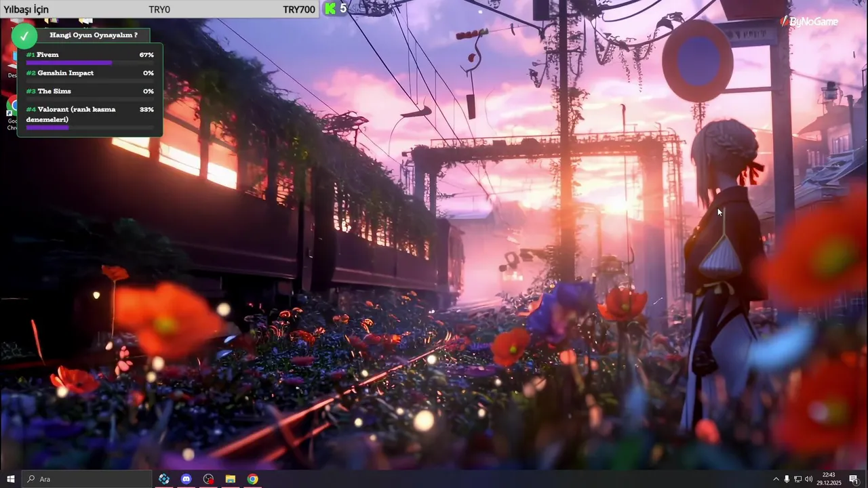Screen dimensions: 868x488
Task: Click the "67%" Fivem vote value
Action: click(x=146, y=55)
